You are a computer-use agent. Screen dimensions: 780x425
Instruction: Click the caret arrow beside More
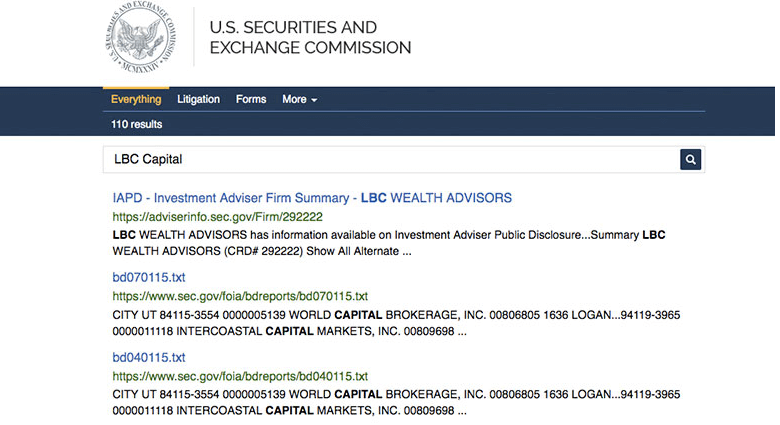(314, 101)
